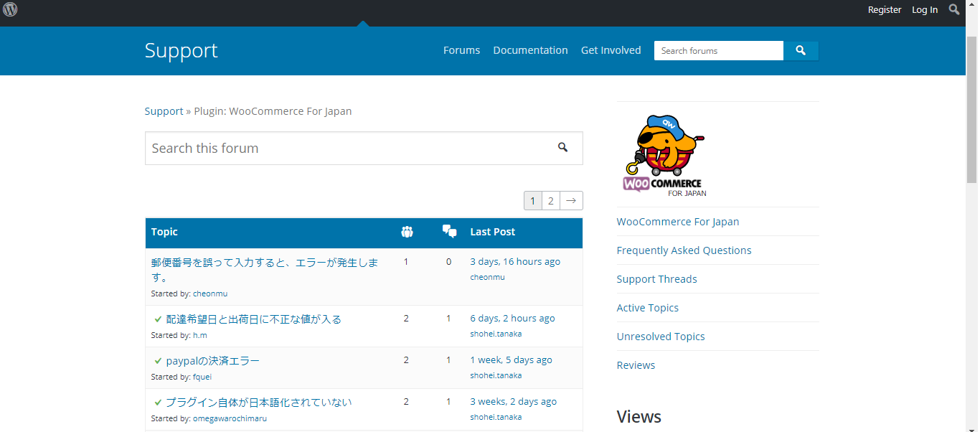Submit forum search with blue magnifier button
The height and width of the screenshot is (432, 980).
point(801,51)
